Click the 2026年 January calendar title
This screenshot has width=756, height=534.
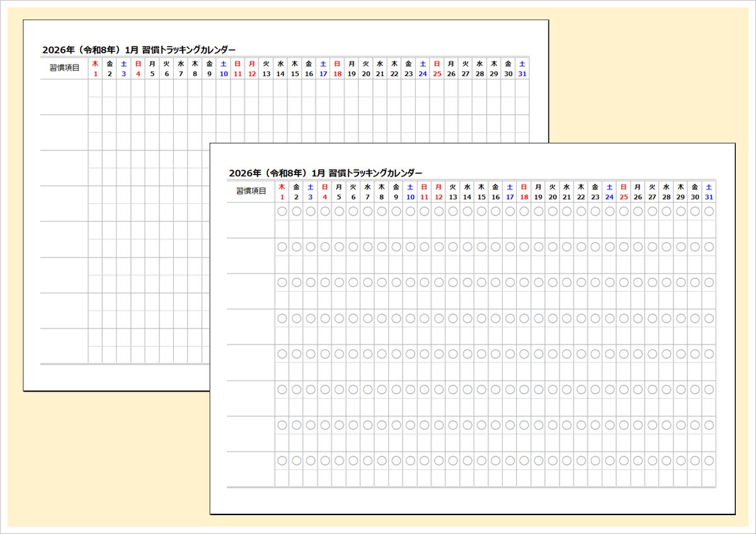click(x=326, y=172)
